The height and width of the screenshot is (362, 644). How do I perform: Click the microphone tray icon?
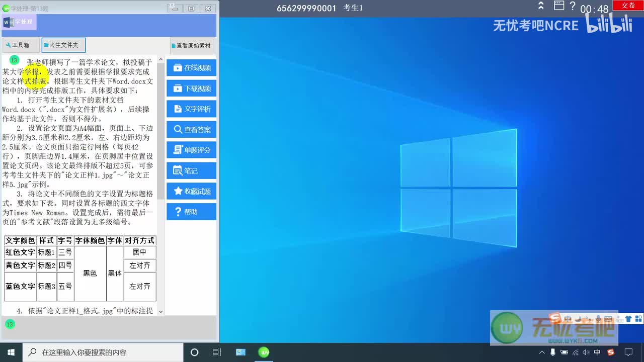coord(553,352)
